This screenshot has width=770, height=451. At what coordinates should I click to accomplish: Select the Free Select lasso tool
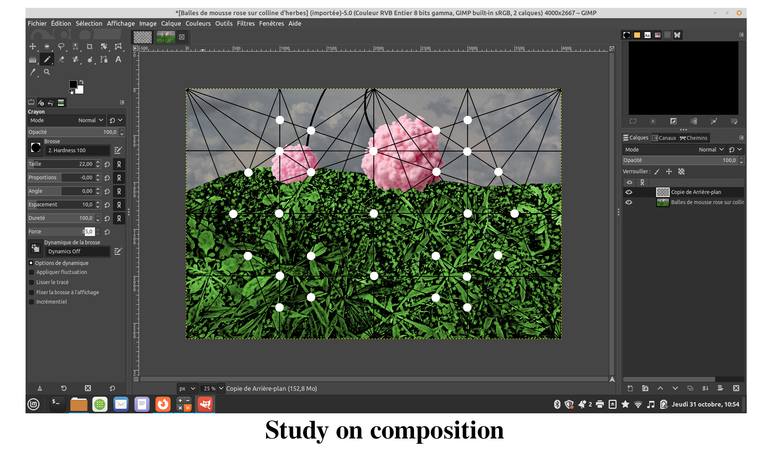61,46
